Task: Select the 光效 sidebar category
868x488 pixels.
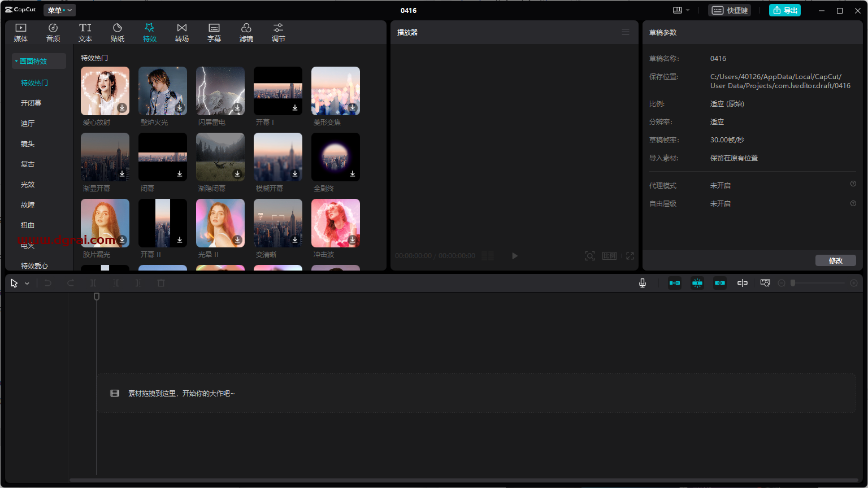Action: click(x=28, y=184)
